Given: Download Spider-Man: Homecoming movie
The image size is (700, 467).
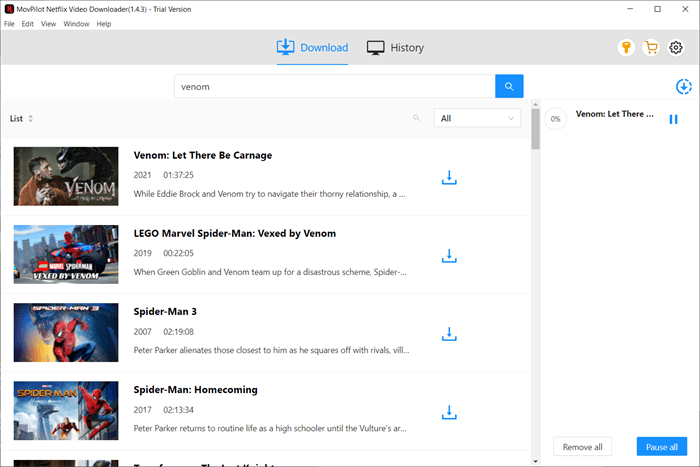Looking at the screenshot, I should pyautogui.click(x=449, y=412).
